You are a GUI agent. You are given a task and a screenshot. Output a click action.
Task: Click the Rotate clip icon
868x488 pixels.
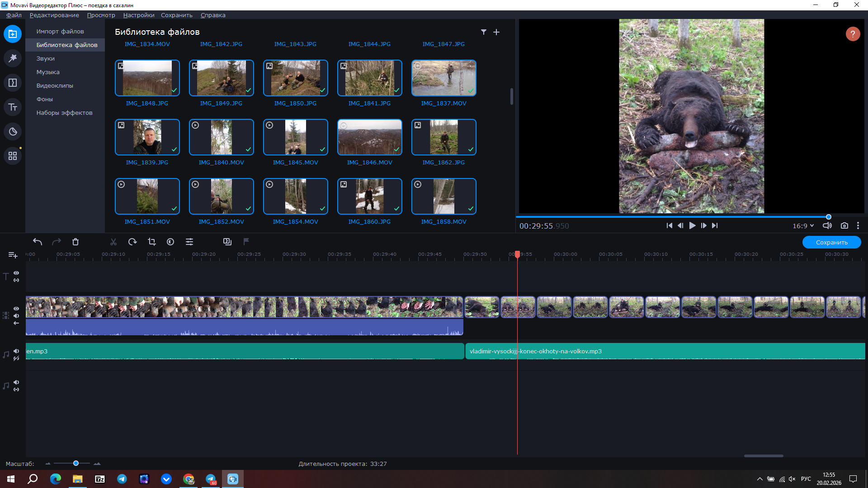coord(132,242)
